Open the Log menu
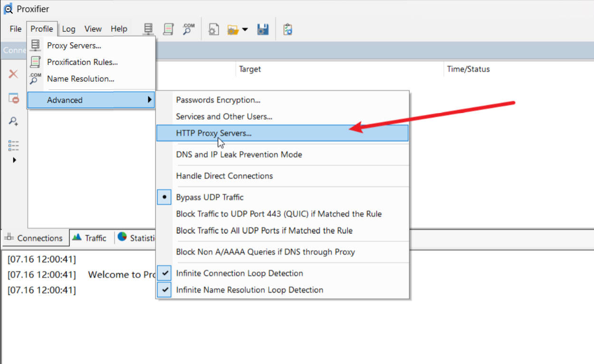 click(x=68, y=29)
